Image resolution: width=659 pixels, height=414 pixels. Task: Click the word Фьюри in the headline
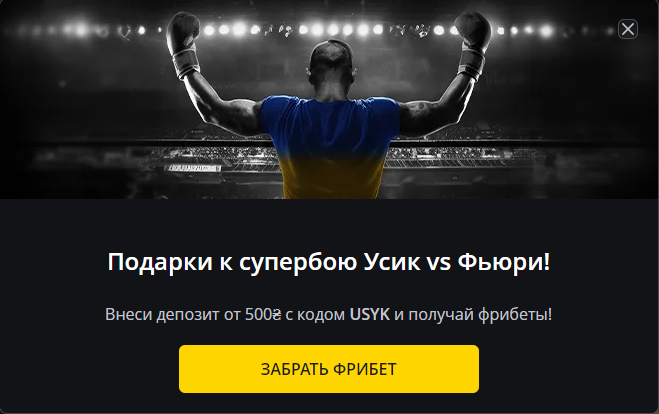504,262
